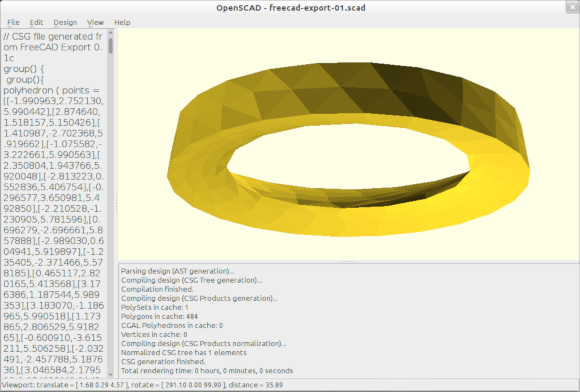Click 'Total rendering time' console line
Screen dimensions: 580x392
click(x=207, y=371)
